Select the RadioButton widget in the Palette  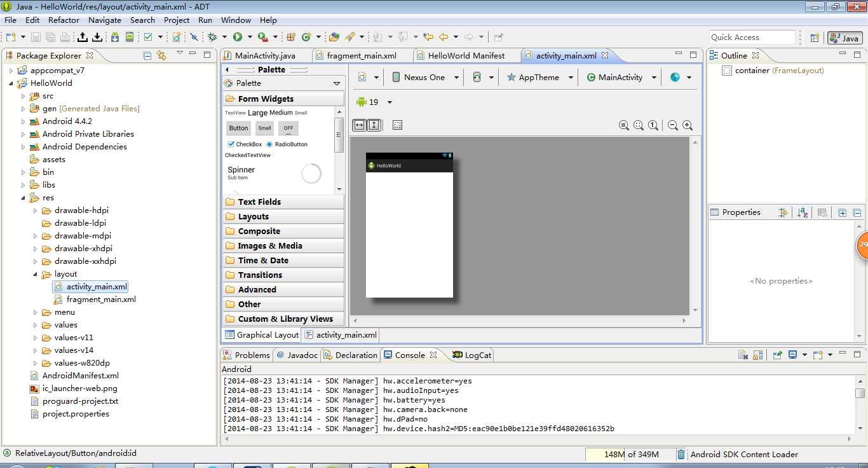coord(287,144)
